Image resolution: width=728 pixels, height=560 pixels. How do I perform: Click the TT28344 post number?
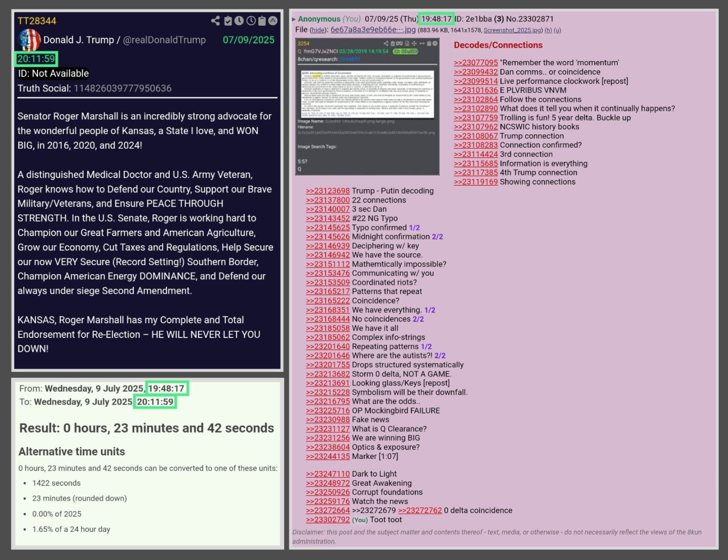pos(37,21)
